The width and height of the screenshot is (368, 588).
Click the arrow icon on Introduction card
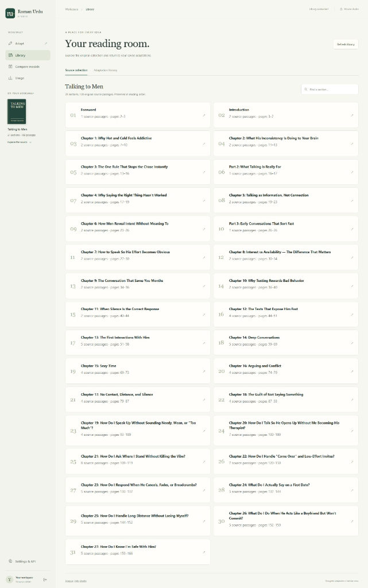click(352, 115)
